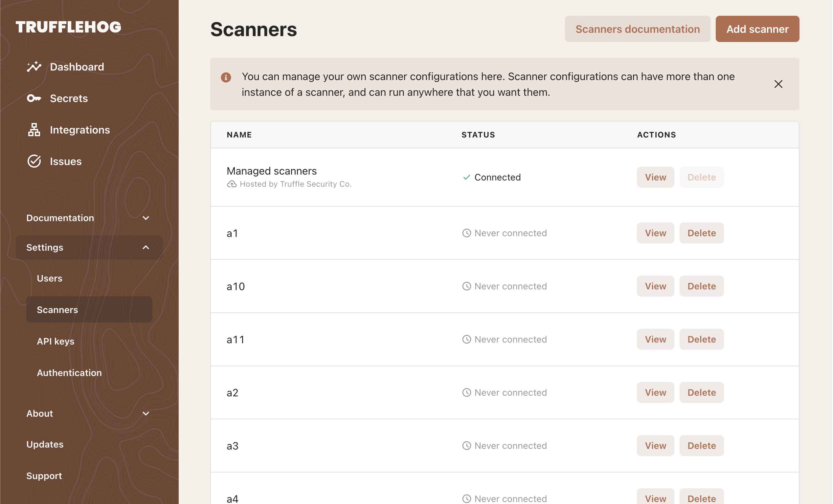Open the Support page
833x504 pixels.
pos(44,476)
